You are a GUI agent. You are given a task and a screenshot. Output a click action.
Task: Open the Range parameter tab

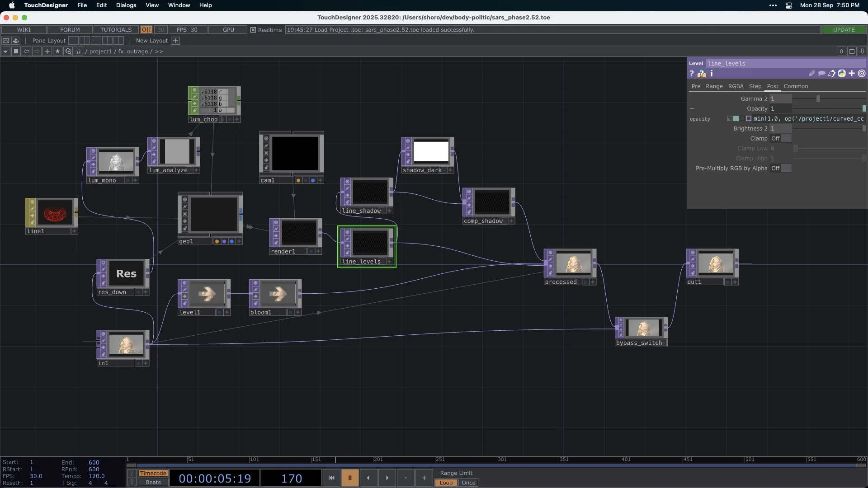pyautogui.click(x=714, y=86)
